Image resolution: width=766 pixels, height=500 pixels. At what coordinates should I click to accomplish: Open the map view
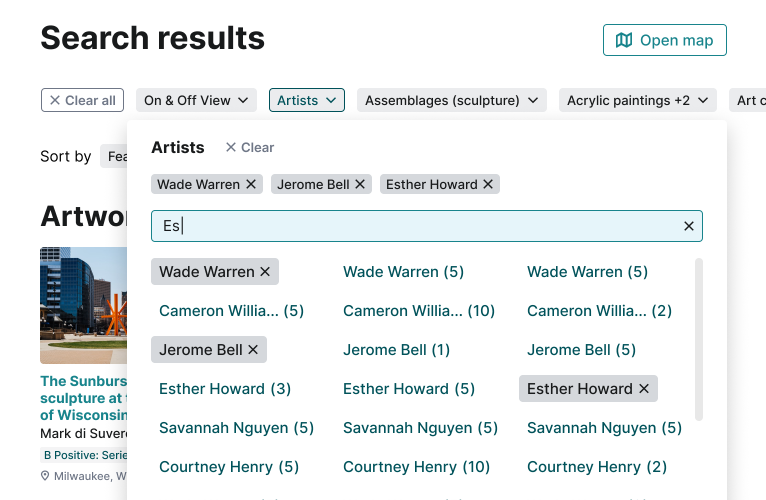(665, 40)
